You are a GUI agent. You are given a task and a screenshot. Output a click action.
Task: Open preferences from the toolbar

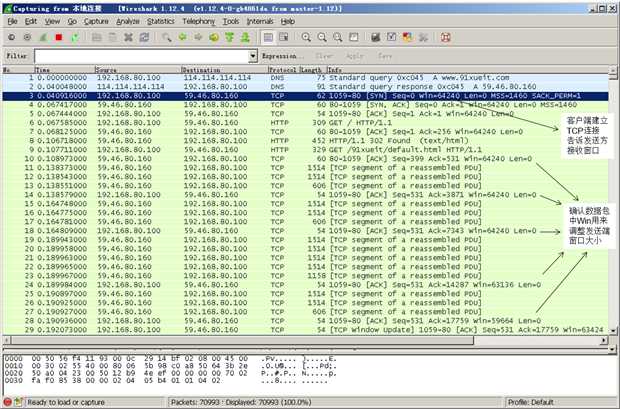[x=423, y=38]
